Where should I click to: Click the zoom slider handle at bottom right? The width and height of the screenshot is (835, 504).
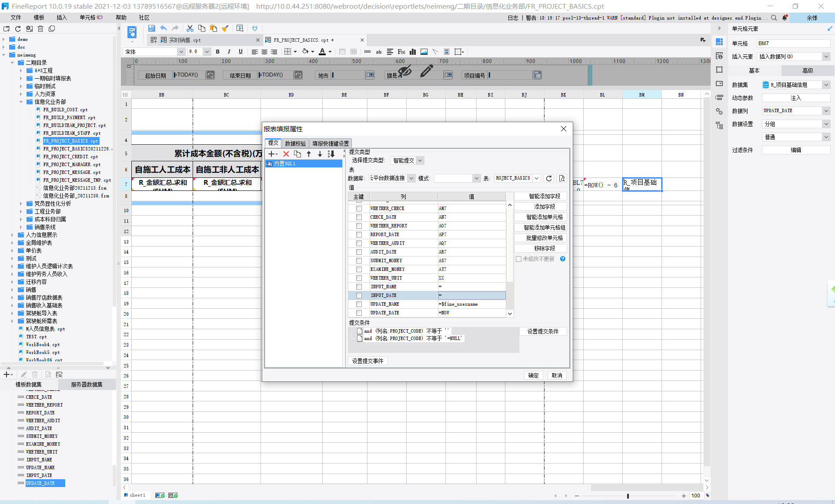(x=628, y=496)
